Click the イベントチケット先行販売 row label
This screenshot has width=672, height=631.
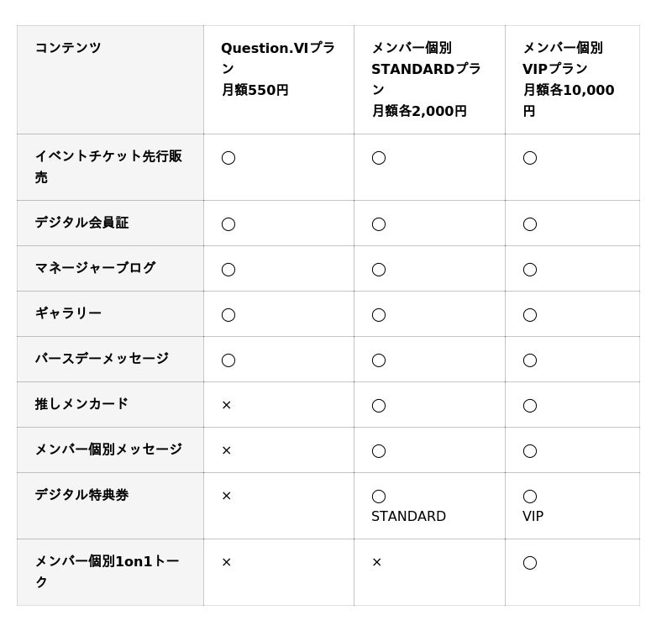point(108,166)
